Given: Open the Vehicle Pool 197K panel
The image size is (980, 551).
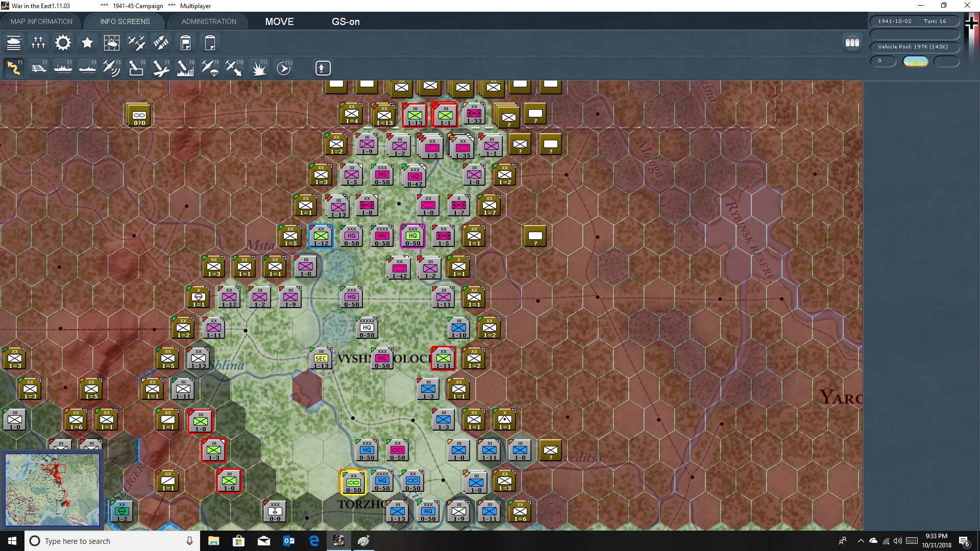Looking at the screenshot, I should pyautogui.click(x=914, y=46).
